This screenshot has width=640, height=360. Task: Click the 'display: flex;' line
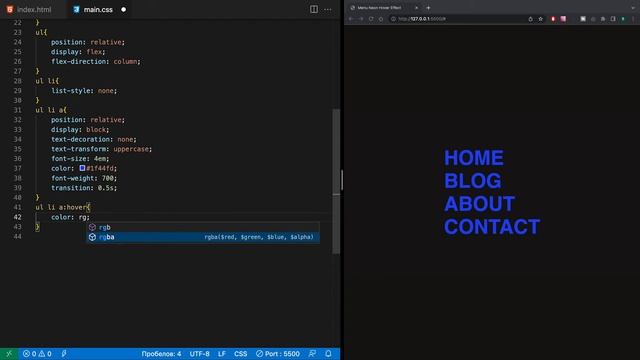(78, 52)
